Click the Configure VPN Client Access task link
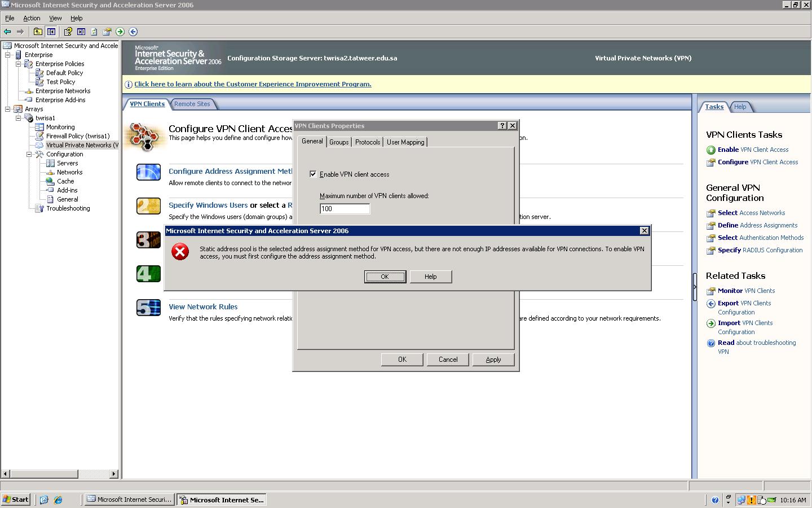Viewport: 812px width, 508px height. 758,162
